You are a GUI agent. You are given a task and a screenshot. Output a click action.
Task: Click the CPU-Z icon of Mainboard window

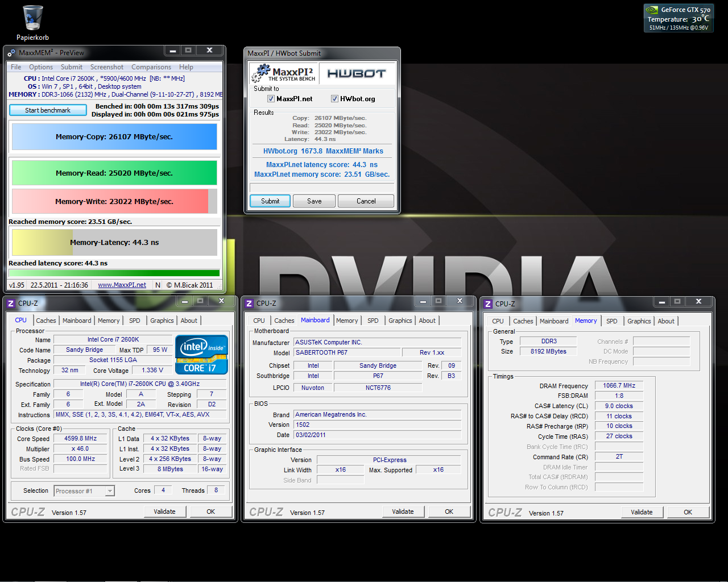(x=249, y=304)
